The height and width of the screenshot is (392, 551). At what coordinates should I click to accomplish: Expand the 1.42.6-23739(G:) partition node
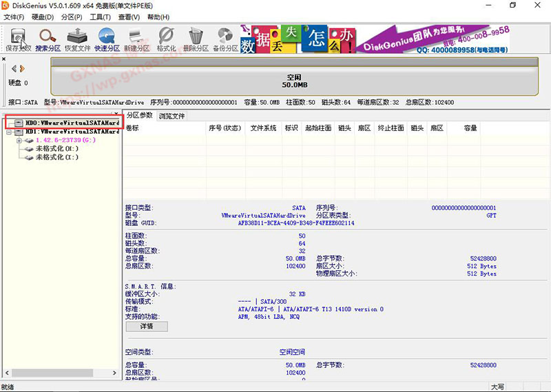[19, 140]
